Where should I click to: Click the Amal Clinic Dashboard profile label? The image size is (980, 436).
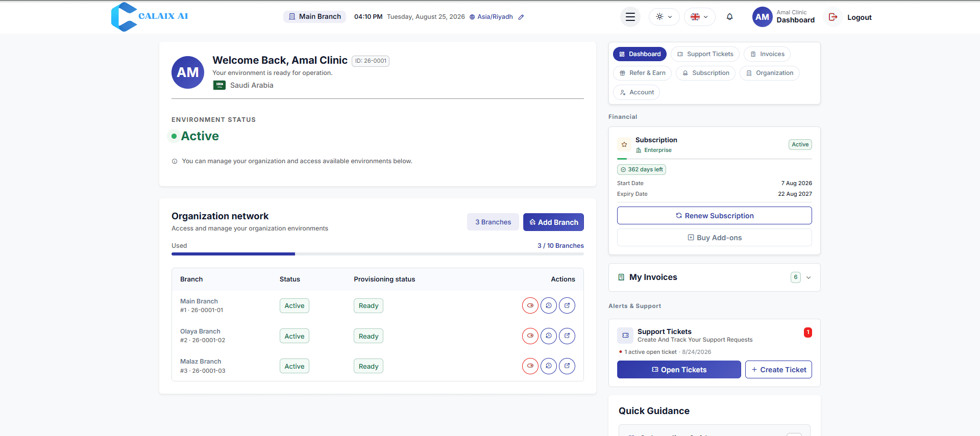796,17
